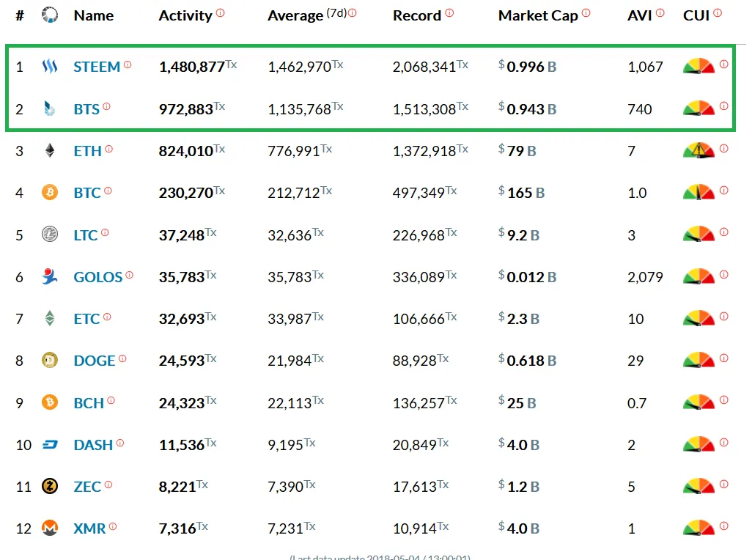This screenshot has height=560, width=752.
Task: Click the ZEC logo icon
Action: (50, 486)
